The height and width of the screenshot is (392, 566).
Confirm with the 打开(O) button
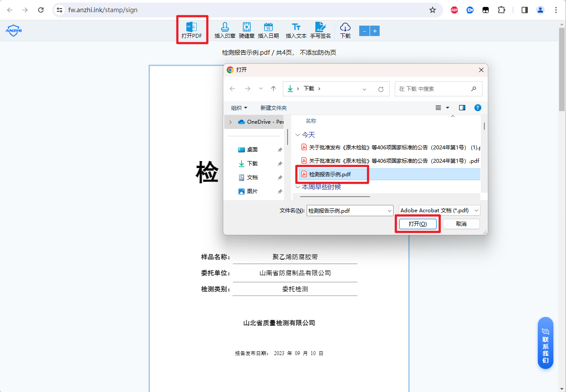417,224
